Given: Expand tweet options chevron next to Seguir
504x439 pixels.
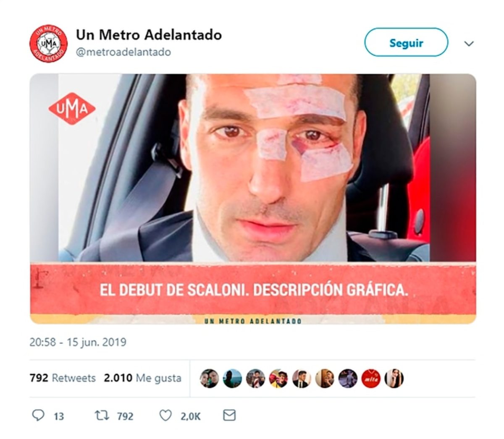Looking at the screenshot, I should 469,43.
